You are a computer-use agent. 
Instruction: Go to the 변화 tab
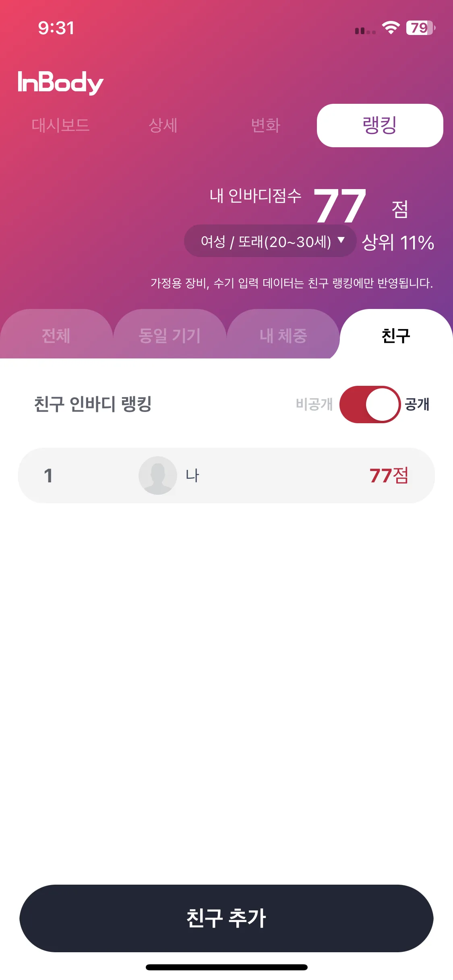coord(265,125)
